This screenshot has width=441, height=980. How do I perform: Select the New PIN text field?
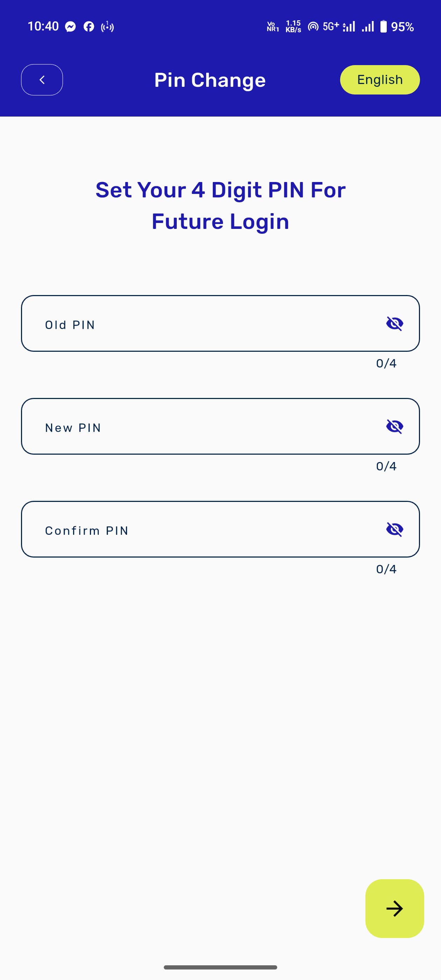click(x=220, y=426)
